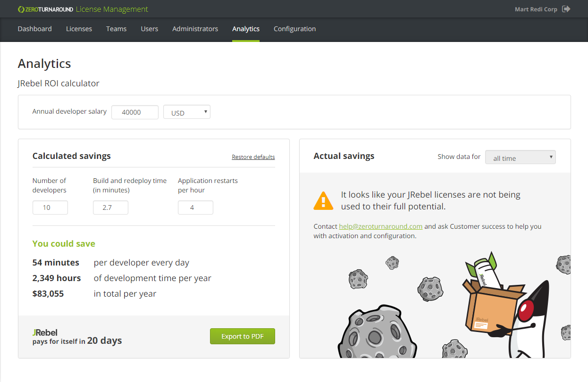The image size is (588, 382).
Task: Open the Dashboard tab
Action: (35, 29)
